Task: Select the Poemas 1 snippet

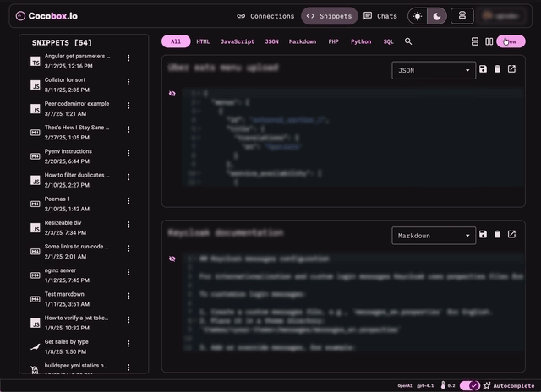Action: (77, 204)
